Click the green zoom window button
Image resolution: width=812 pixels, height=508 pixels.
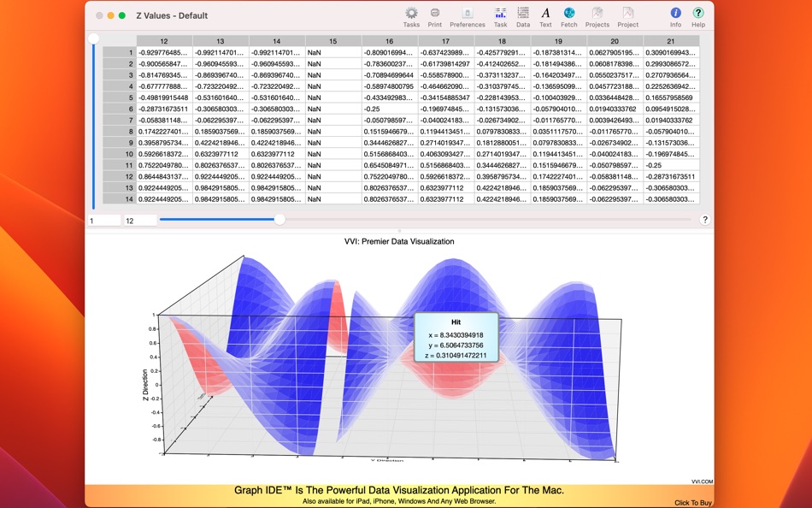pyautogui.click(x=122, y=15)
